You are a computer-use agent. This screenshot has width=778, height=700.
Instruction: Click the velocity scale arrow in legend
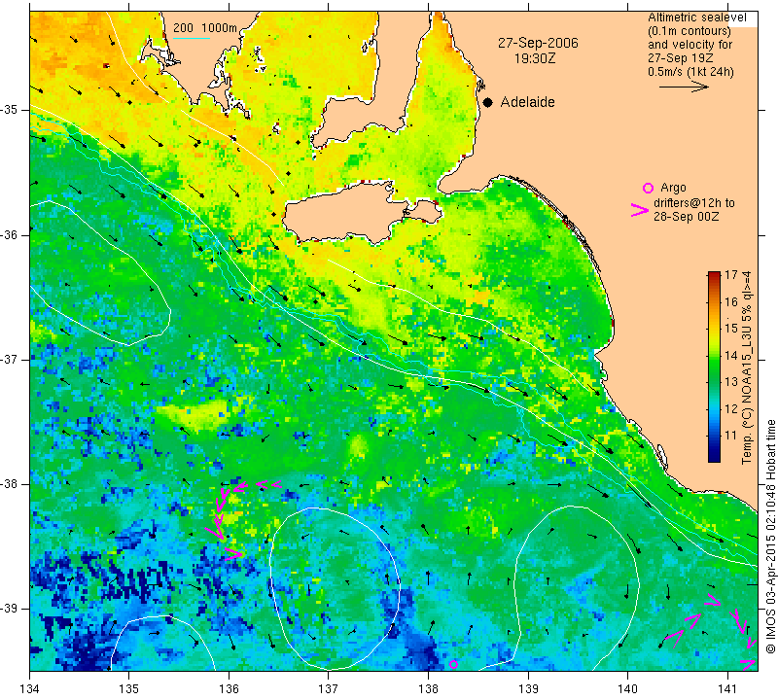pos(684,87)
